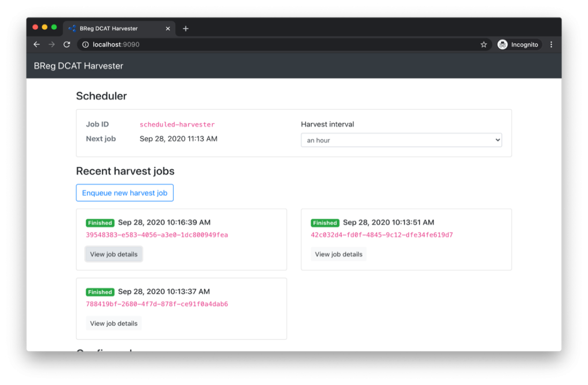The height and width of the screenshot is (385, 588).
Task: Click the BReg DCAT Harvester navbar brand
Action: pyautogui.click(x=78, y=66)
